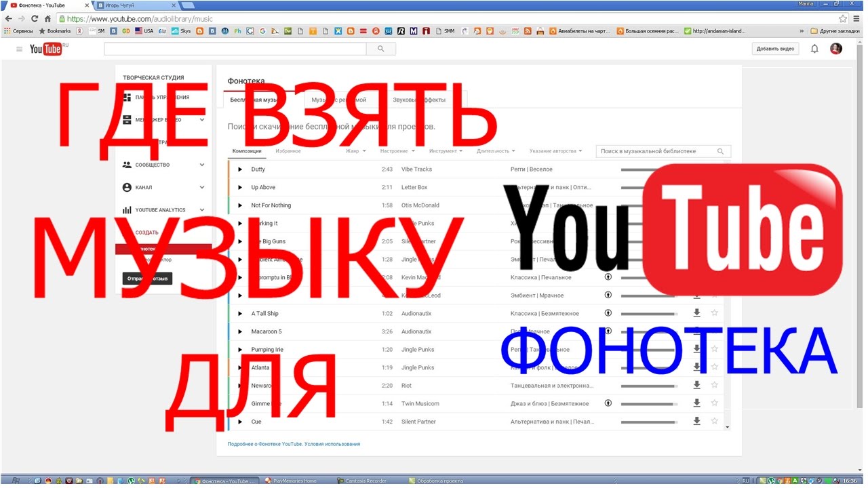Open attribution icon in A Tall Ship row
Screen dimensions: 868x488
pyautogui.click(x=608, y=313)
